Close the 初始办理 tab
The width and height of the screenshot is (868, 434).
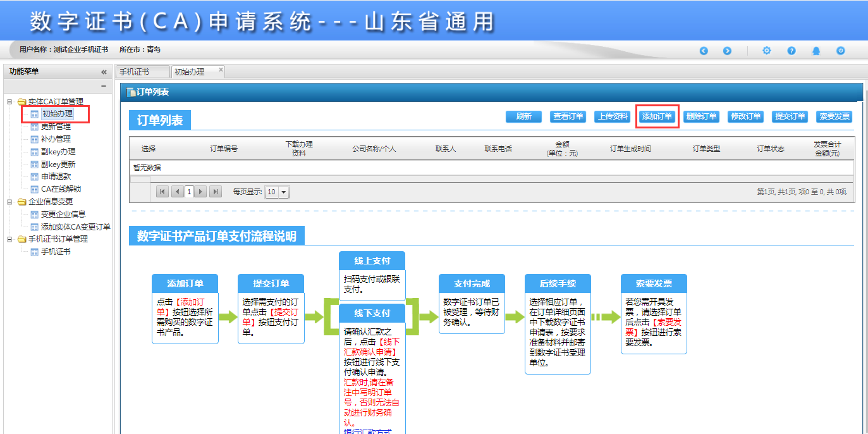pyautogui.click(x=221, y=70)
